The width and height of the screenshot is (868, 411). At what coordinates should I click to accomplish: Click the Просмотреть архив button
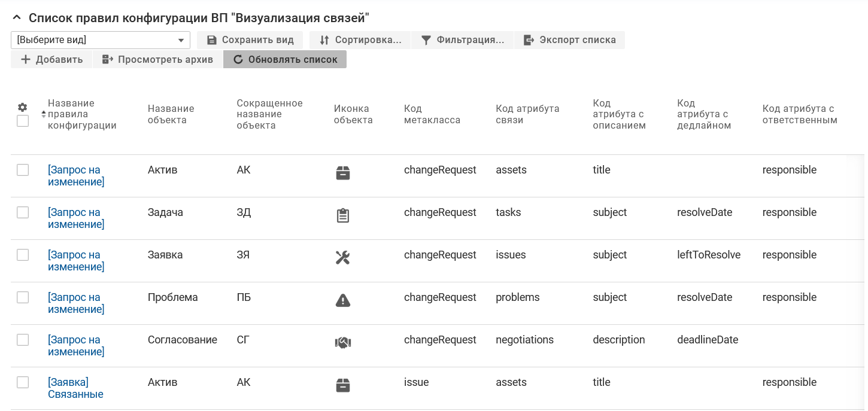(x=157, y=59)
